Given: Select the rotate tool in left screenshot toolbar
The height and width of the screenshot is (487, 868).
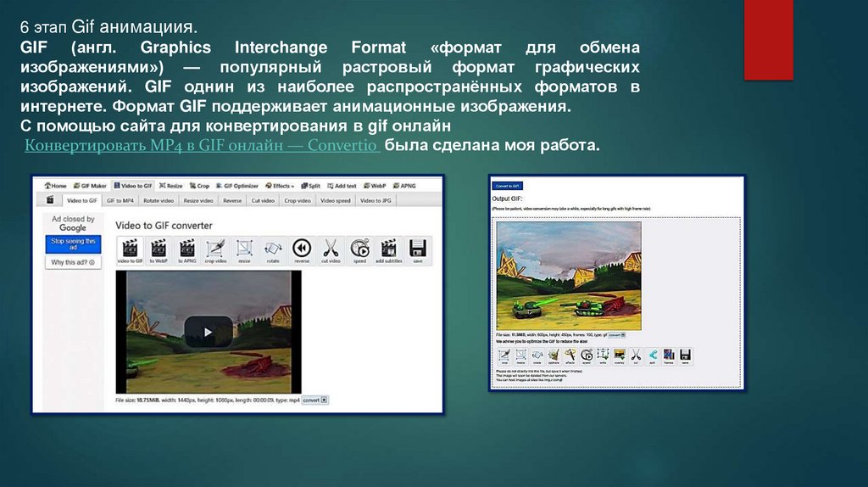Looking at the screenshot, I should (x=273, y=250).
